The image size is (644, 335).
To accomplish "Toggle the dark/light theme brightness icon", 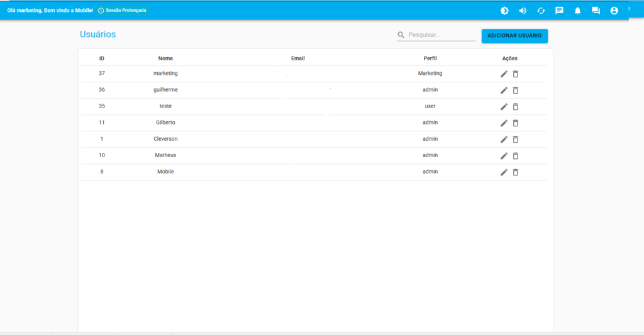I will tap(504, 11).
